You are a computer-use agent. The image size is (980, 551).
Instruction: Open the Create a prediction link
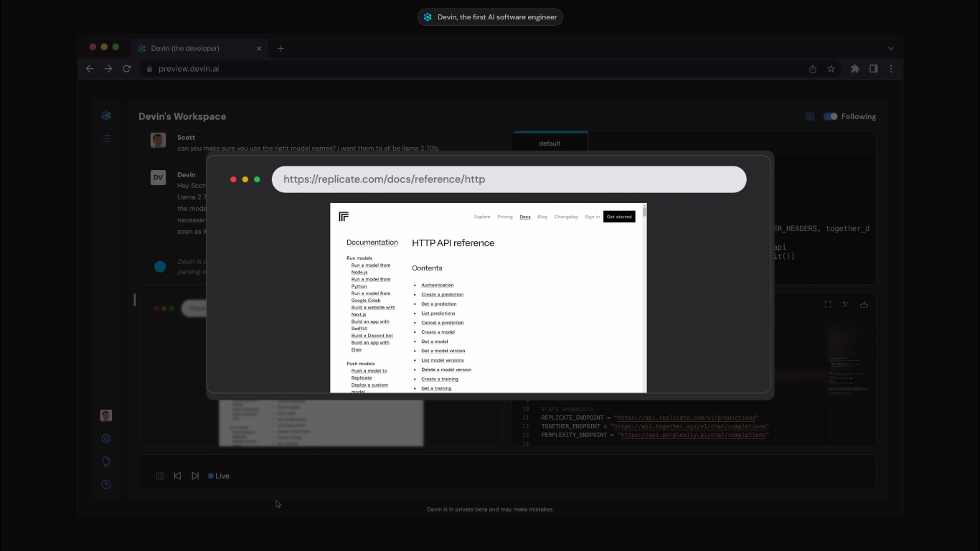[442, 295]
